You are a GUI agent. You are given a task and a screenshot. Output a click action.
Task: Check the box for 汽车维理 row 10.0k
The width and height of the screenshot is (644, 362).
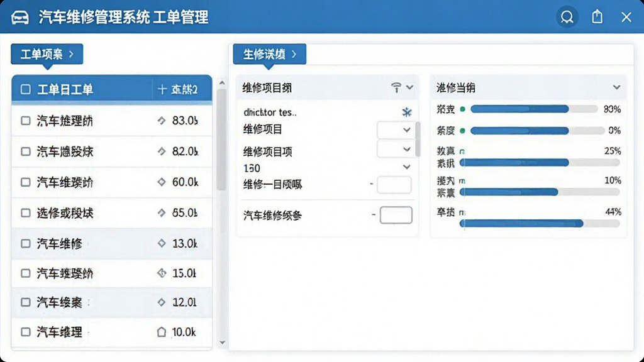25,332
